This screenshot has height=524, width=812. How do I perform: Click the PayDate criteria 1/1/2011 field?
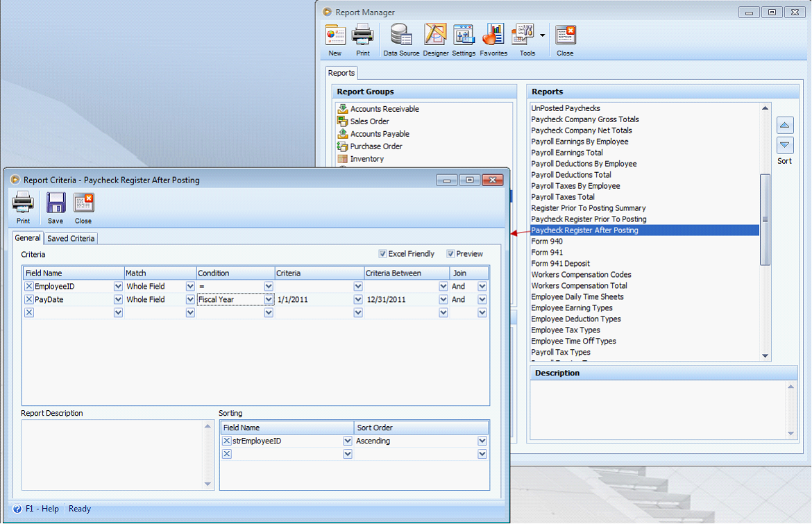314,300
